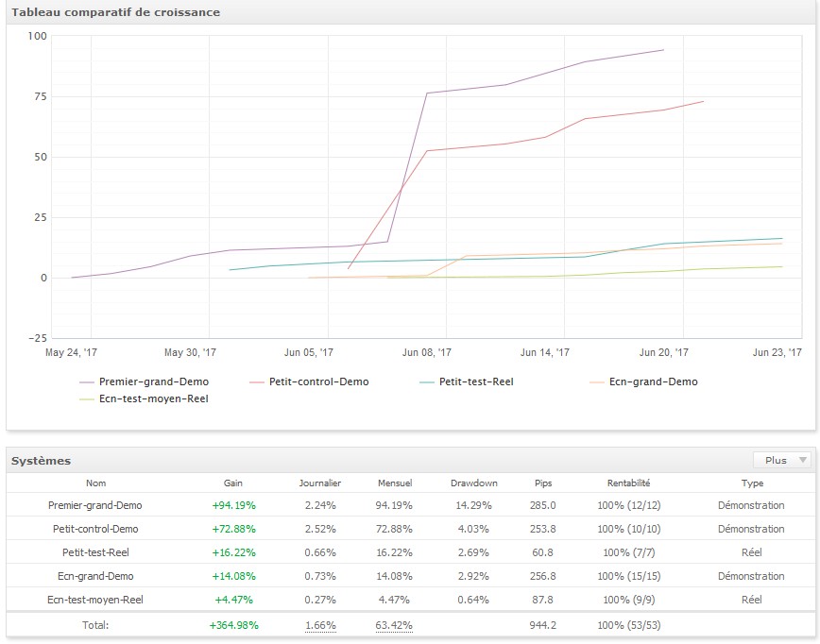The image size is (820, 644).
Task: Toggle Premier-grand-Demo series in chart legend
Action: click(144, 382)
